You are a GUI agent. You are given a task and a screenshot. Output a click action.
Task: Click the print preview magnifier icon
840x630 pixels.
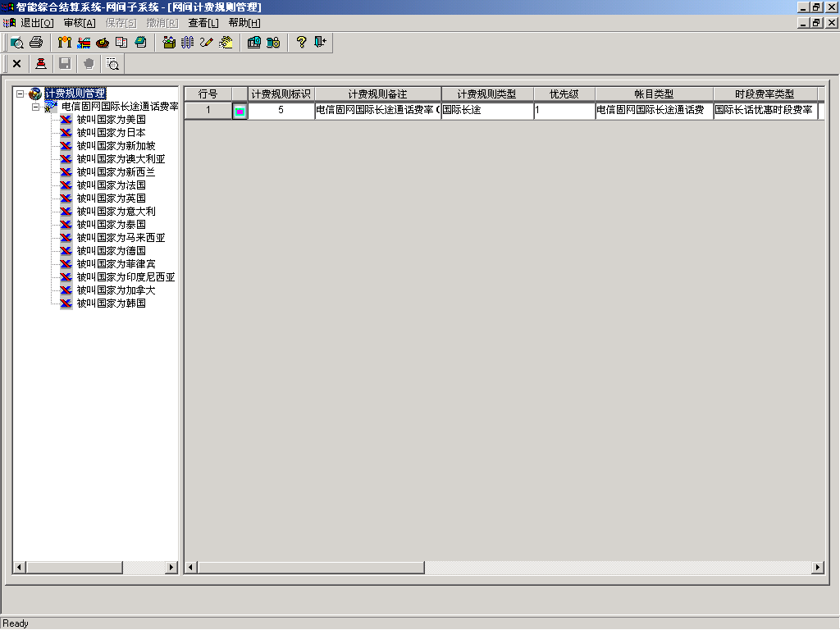point(17,43)
